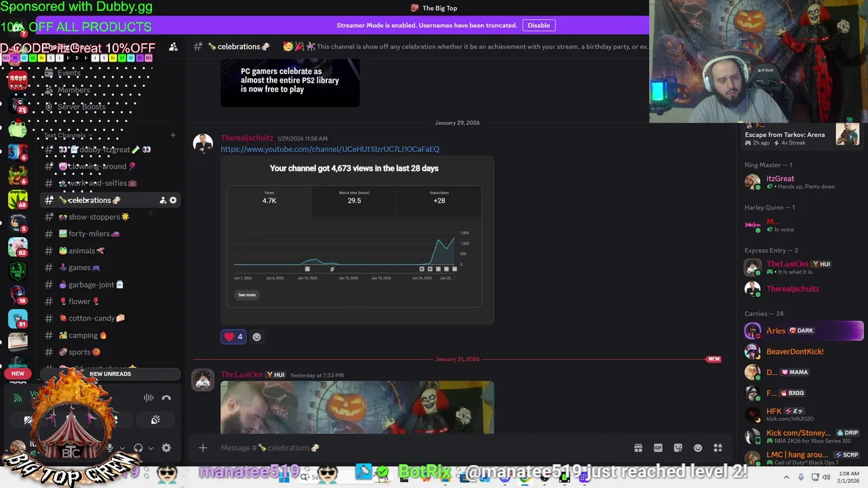
Task: Open Therealjschultz's avatar in chat
Action: coord(203,144)
